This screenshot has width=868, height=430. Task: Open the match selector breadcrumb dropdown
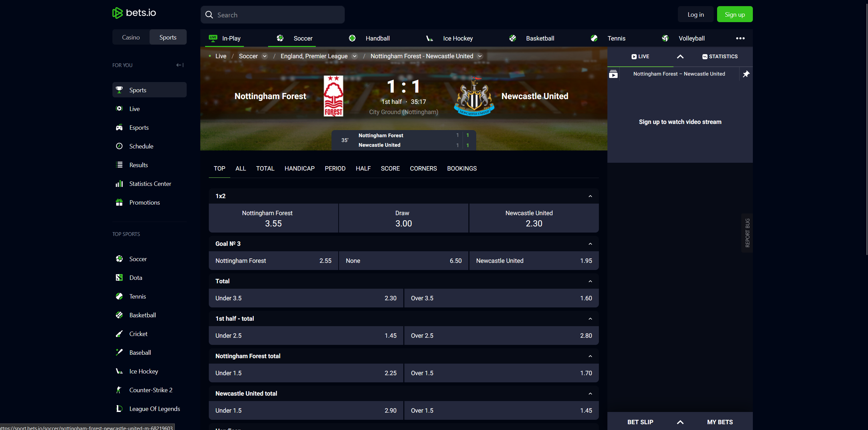480,56
